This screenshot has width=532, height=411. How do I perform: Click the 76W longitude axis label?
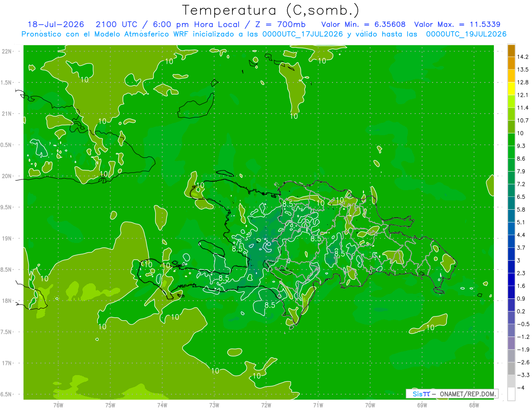pos(58,405)
